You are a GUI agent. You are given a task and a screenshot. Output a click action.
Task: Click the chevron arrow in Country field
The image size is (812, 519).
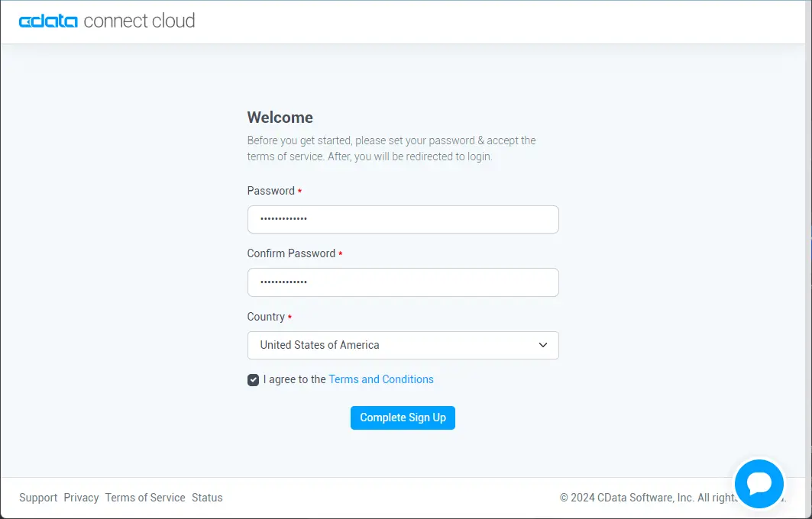tap(543, 345)
